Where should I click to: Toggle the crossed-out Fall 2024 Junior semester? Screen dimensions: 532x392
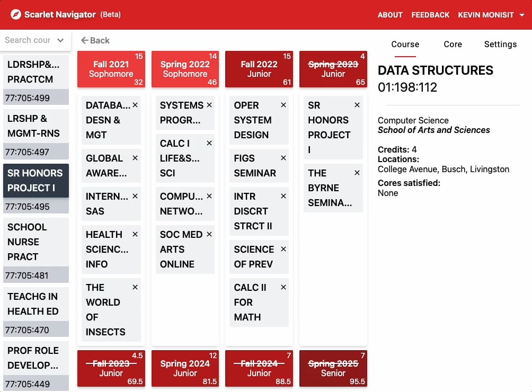[259, 369]
